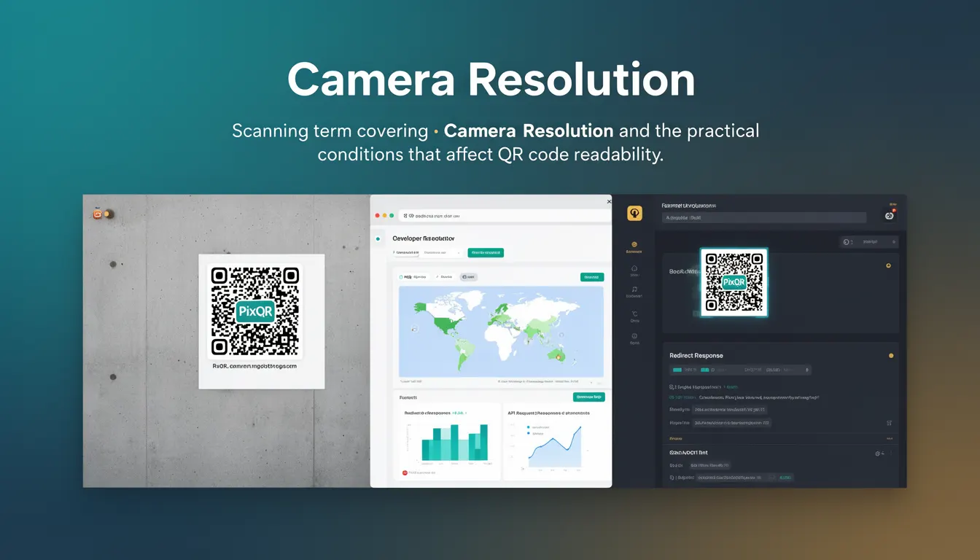Click the world map in the browser window

501,331
